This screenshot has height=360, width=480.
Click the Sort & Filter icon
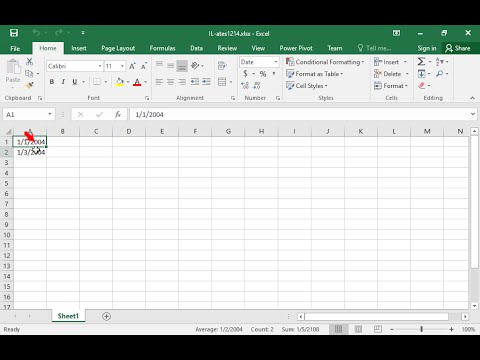[440, 62]
